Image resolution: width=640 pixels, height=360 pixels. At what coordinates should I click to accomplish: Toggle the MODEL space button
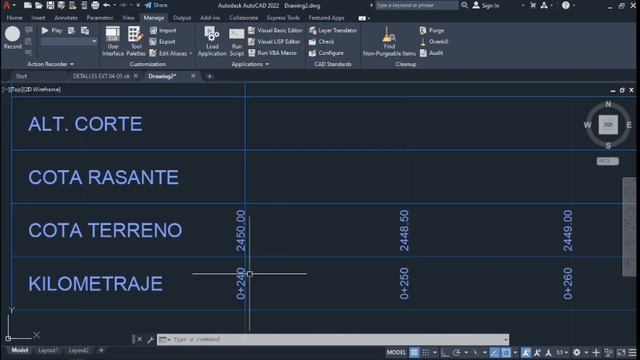[396, 352]
